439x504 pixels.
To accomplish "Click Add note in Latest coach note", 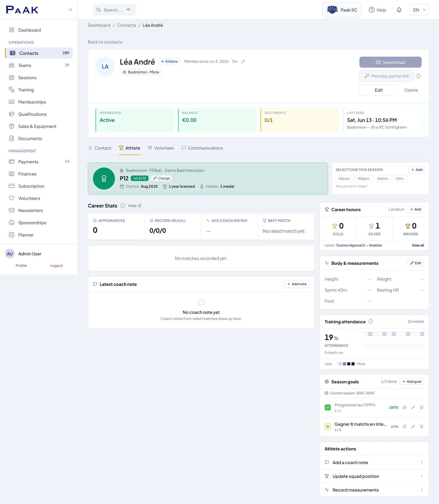I will coord(297,284).
